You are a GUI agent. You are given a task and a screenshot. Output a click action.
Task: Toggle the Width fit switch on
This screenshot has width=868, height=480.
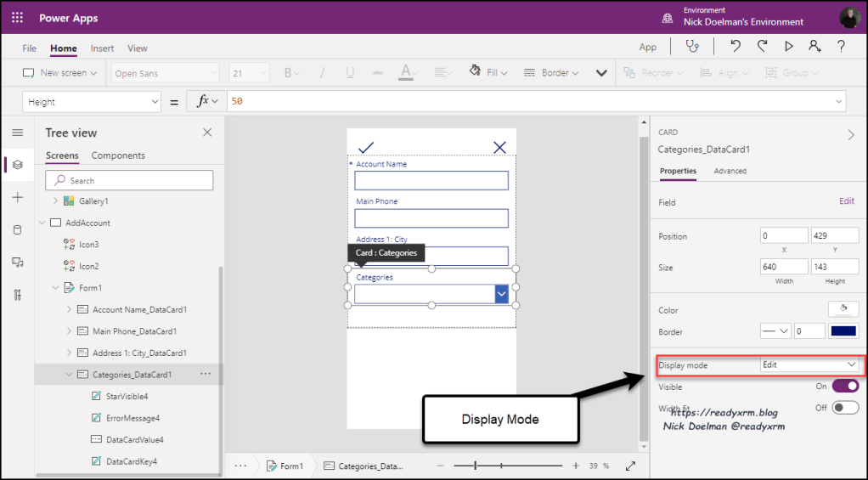point(845,408)
